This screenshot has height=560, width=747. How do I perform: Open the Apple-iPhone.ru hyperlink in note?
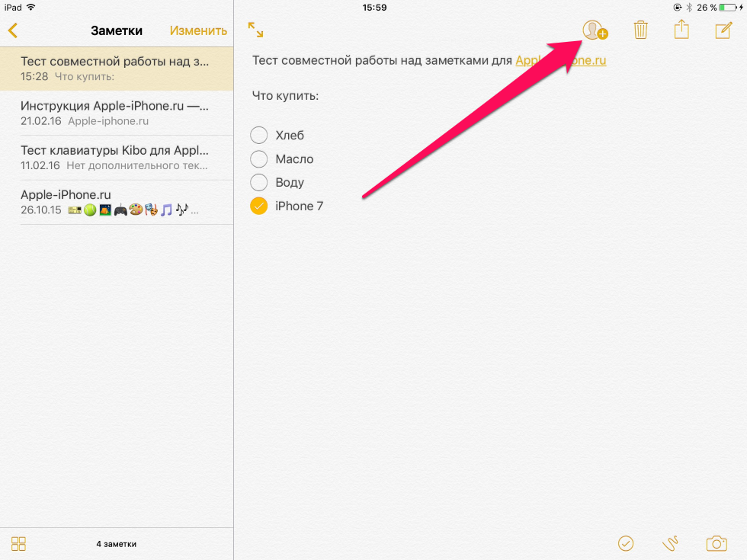[x=560, y=61]
